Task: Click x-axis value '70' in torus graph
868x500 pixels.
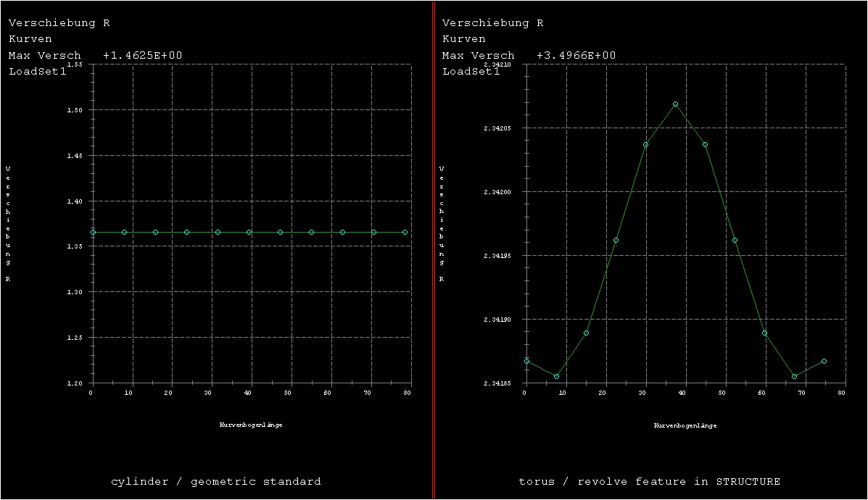Action: click(x=801, y=393)
